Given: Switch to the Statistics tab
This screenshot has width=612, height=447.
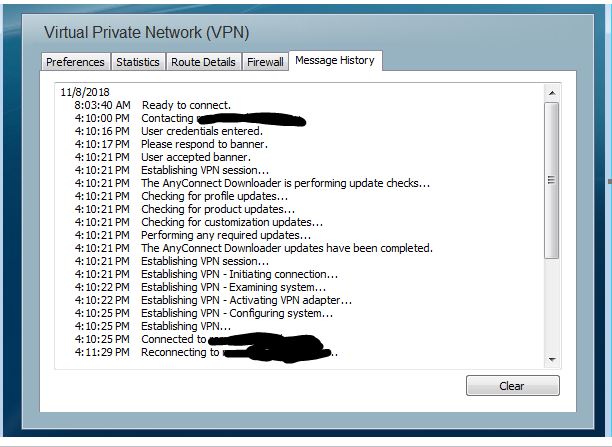Looking at the screenshot, I should point(138,62).
